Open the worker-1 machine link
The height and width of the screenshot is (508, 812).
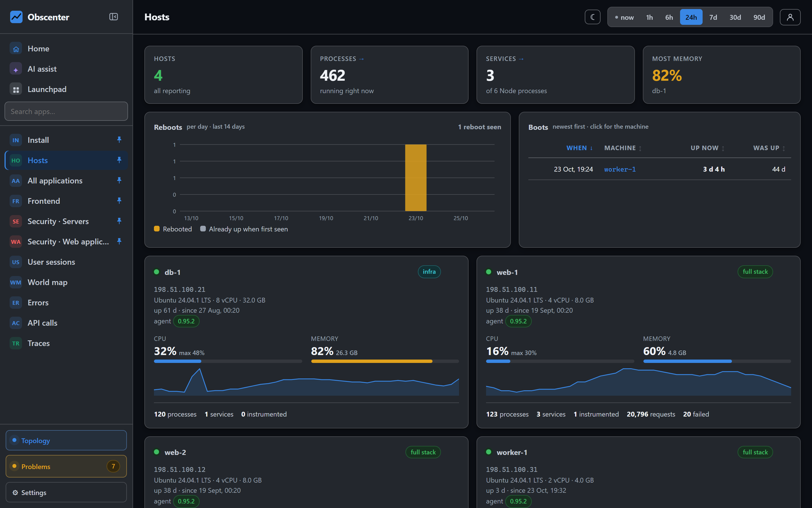click(620, 169)
